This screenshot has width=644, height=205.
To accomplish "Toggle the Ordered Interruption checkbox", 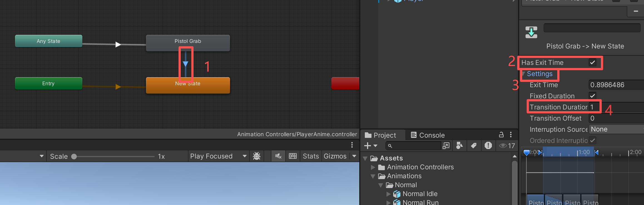I will tap(593, 140).
